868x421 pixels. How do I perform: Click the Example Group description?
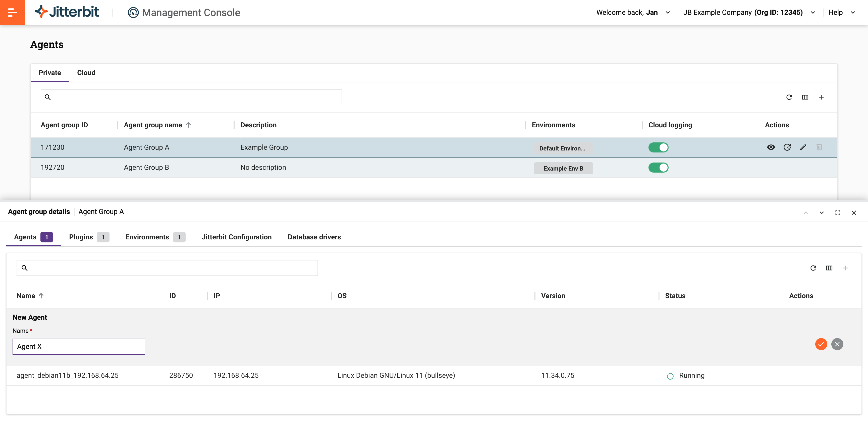pyautogui.click(x=264, y=147)
